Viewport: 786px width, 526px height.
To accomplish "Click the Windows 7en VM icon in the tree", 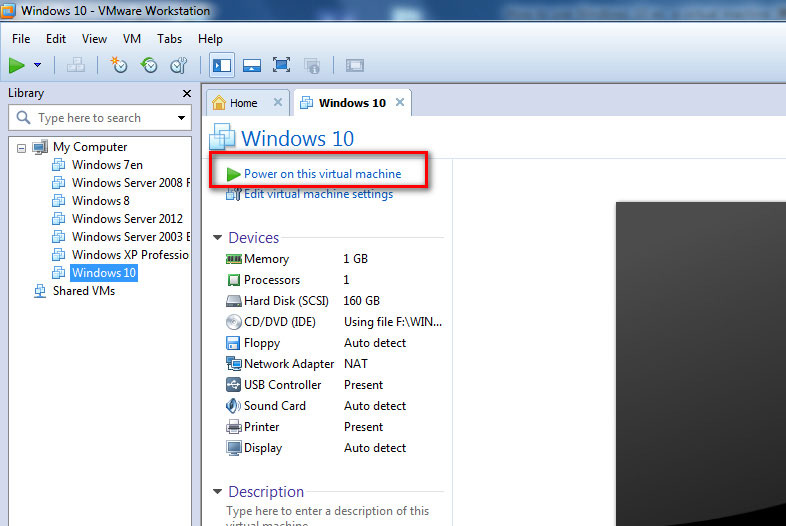I will click(x=59, y=164).
